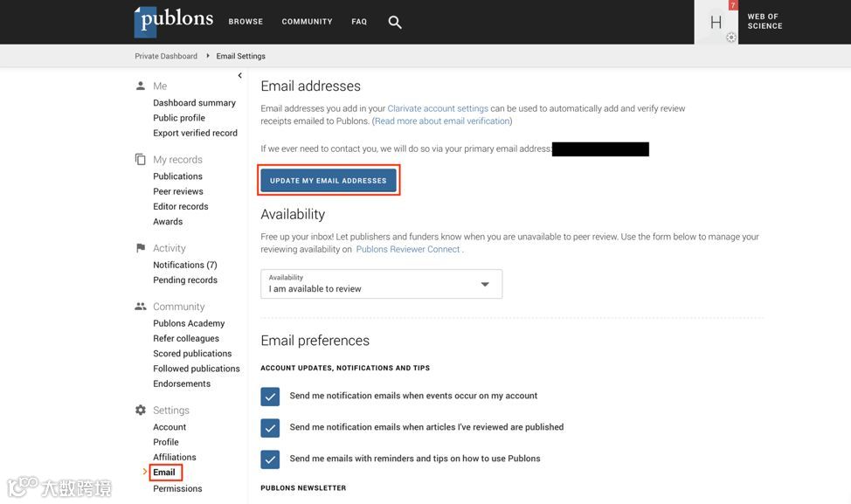Open Editor records
The width and height of the screenshot is (851, 504).
pyautogui.click(x=181, y=206)
